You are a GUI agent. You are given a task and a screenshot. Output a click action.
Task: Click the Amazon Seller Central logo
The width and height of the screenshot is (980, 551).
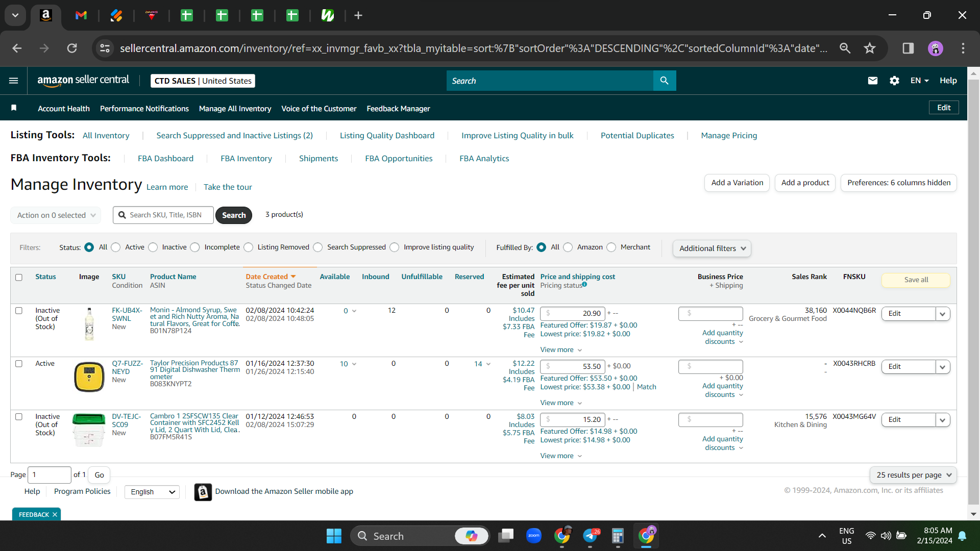[83, 81]
